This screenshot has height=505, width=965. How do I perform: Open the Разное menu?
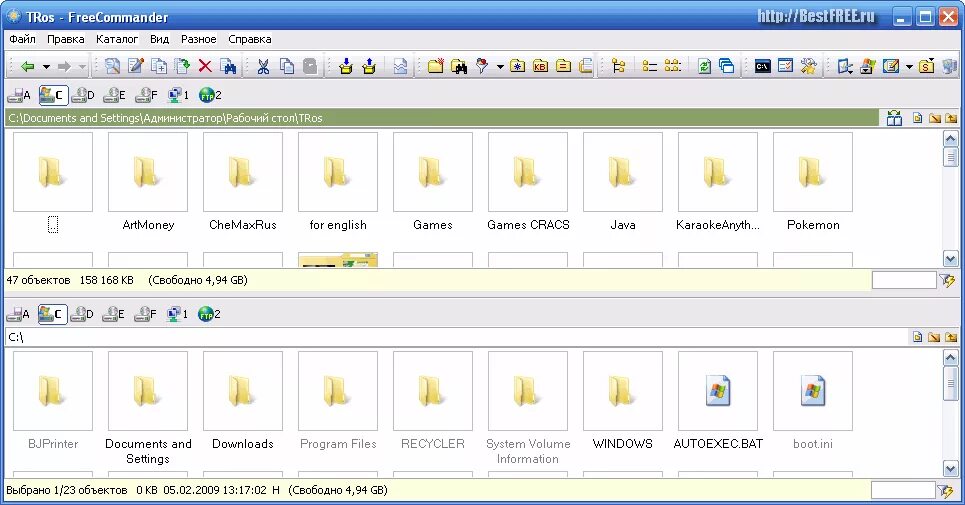point(198,39)
